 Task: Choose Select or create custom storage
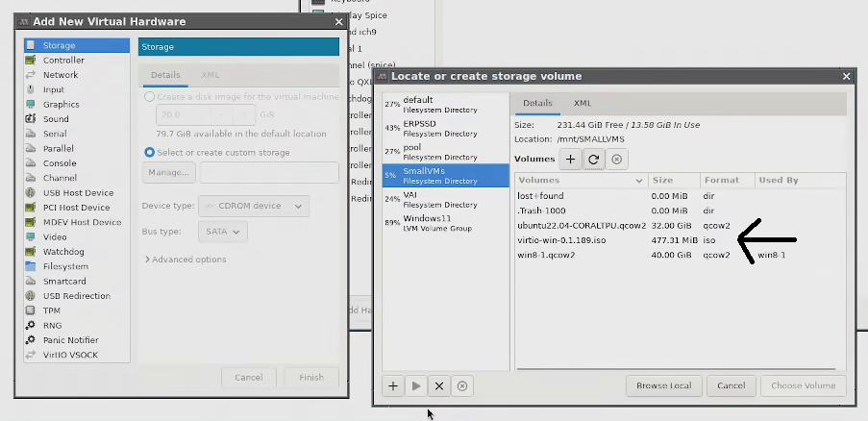(149, 152)
